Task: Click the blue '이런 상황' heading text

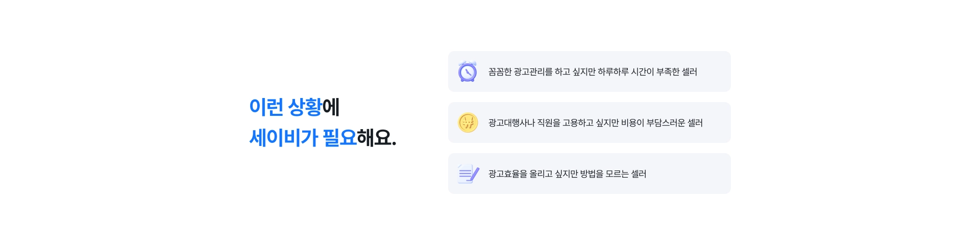Action: pyautogui.click(x=285, y=107)
